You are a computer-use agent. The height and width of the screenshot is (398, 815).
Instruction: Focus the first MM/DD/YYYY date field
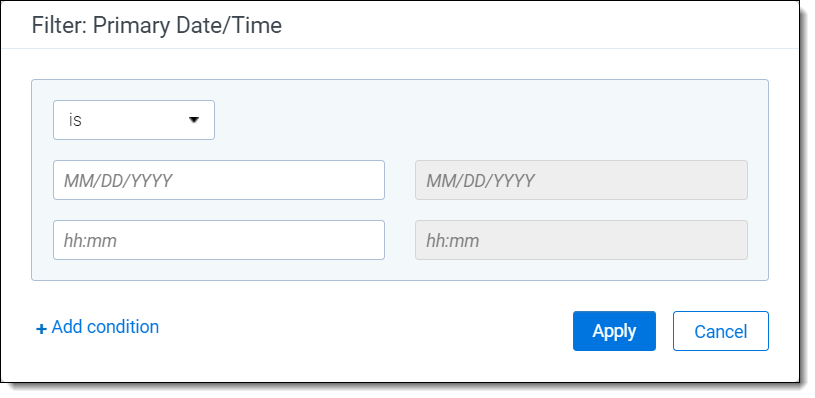click(x=219, y=180)
